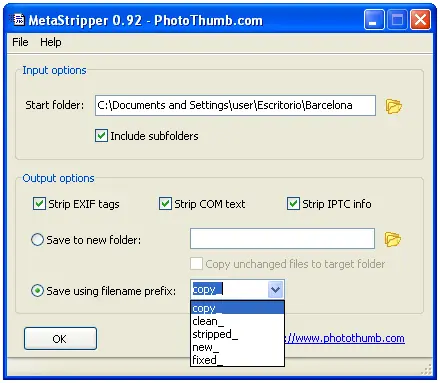Select the Save to new folder option

37,240
